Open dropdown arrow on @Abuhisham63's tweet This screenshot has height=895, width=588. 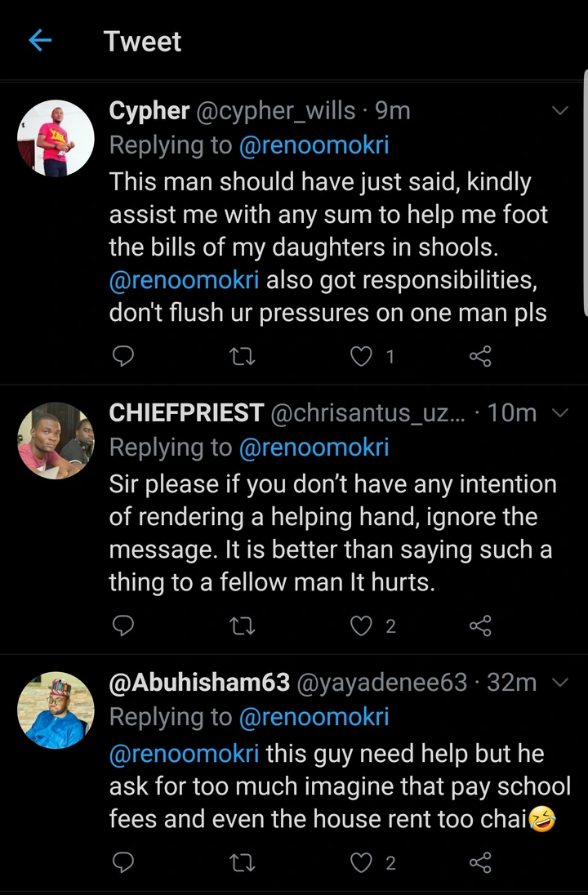[x=560, y=682]
